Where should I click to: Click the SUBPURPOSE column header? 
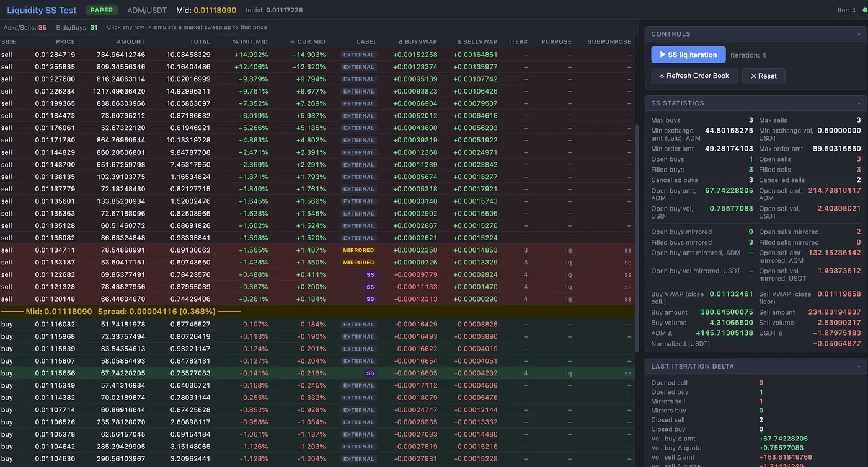(x=609, y=41)
